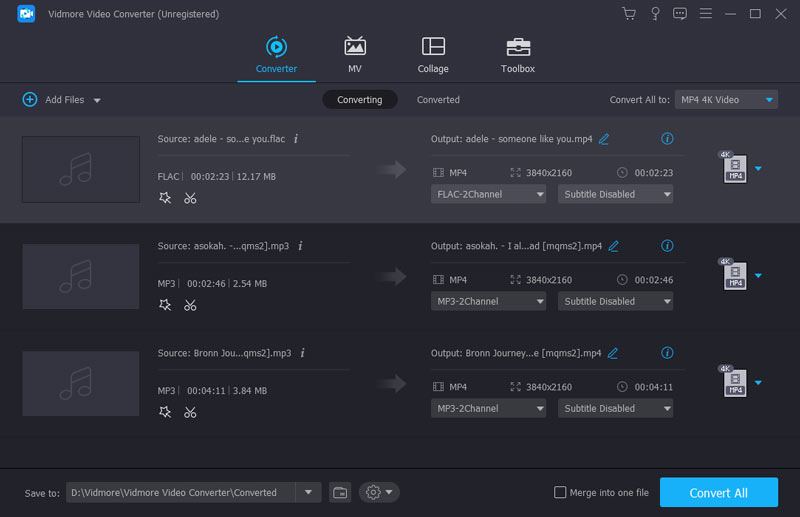Image resolution: width=800 pixels, height=517 pixels.
Task: Open the asokah row MP3-2Channel dropdown
Action: 488,301
